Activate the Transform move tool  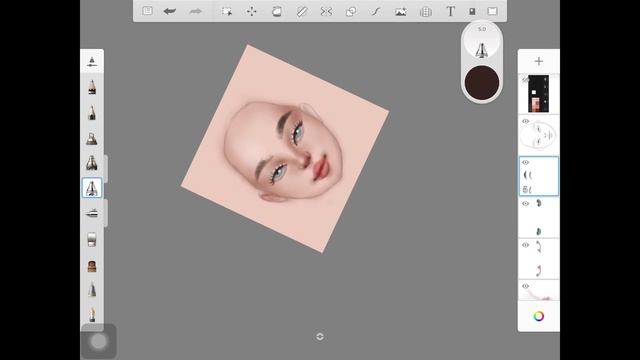click(251, 11)
